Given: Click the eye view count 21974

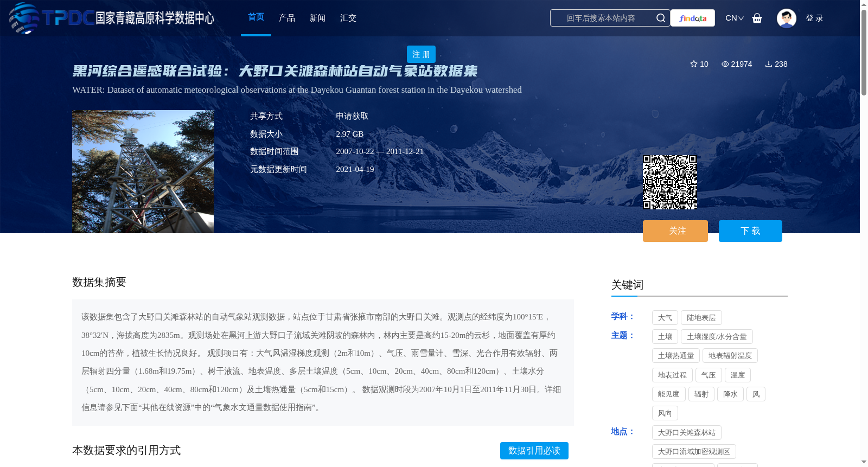Looking at the screenshot, I should pos(737,64).
